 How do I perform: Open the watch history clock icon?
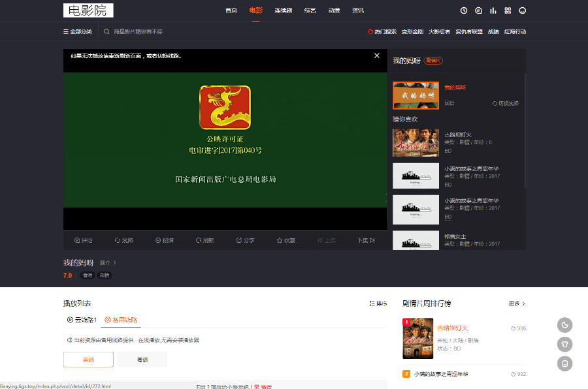pos(464,10)
